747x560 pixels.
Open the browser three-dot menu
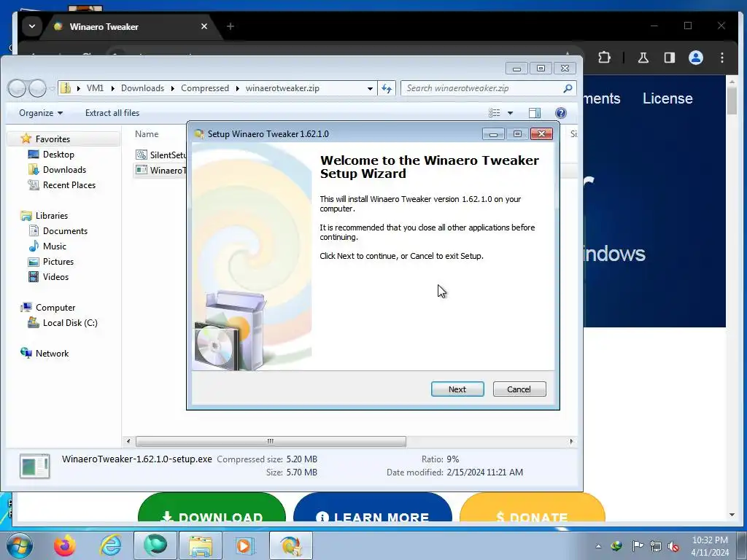[x=722, y=58]
